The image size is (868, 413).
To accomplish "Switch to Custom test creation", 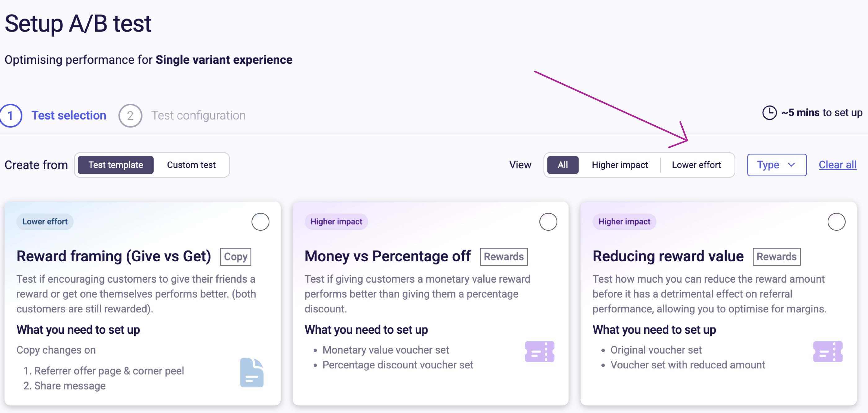I will tap(191, 165).
